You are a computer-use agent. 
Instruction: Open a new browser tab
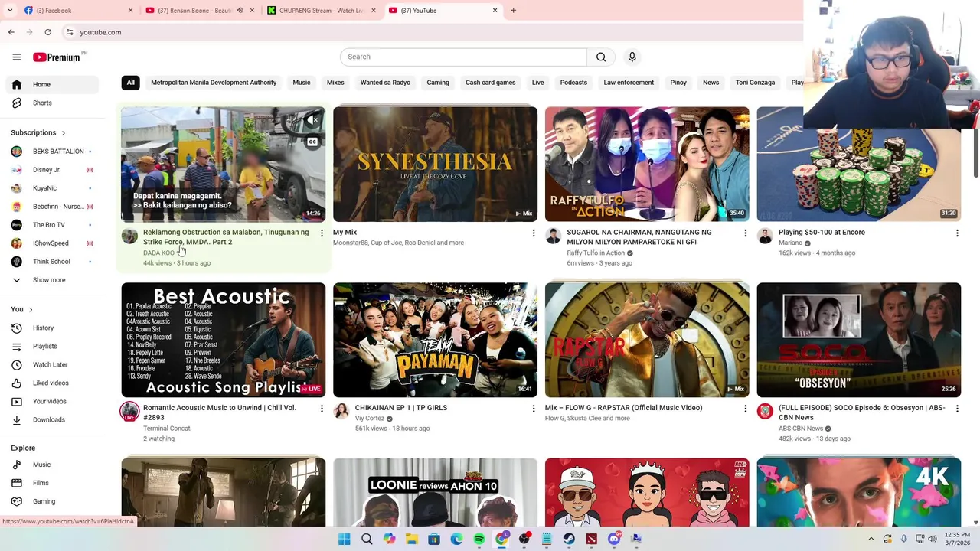point(513,11)
